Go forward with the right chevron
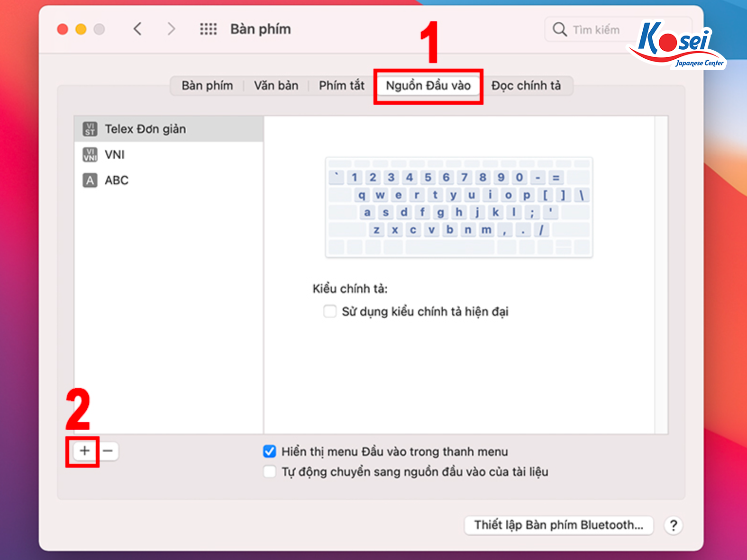Image resolution: width=747 pixels, height=560 pixels. [171, 29]
